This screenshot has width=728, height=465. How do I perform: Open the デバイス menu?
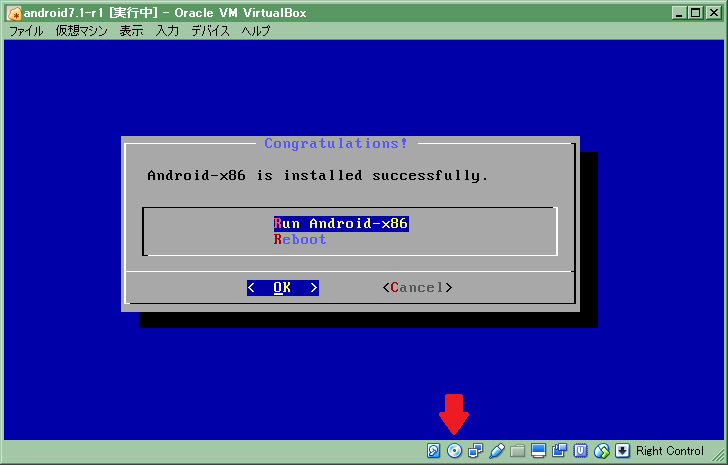point(210,31)
